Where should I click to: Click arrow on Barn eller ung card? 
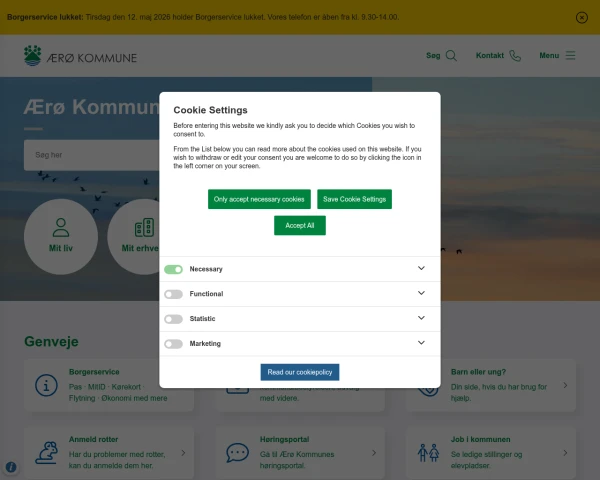point(565,385)
